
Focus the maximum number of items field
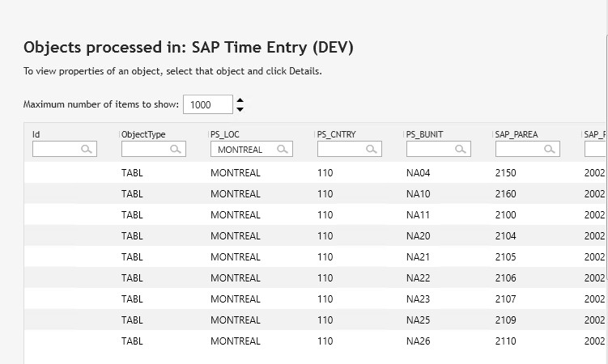coord(208,104)
